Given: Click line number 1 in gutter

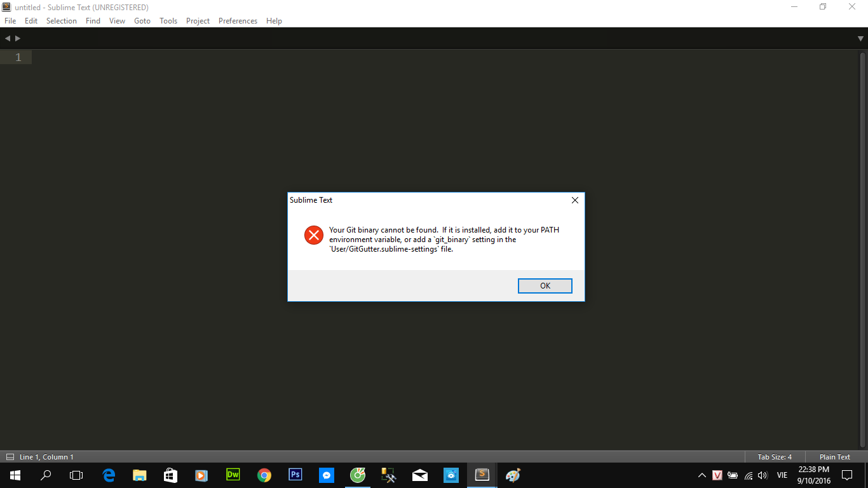Looking at the screenshot, I should pos(18,57).
